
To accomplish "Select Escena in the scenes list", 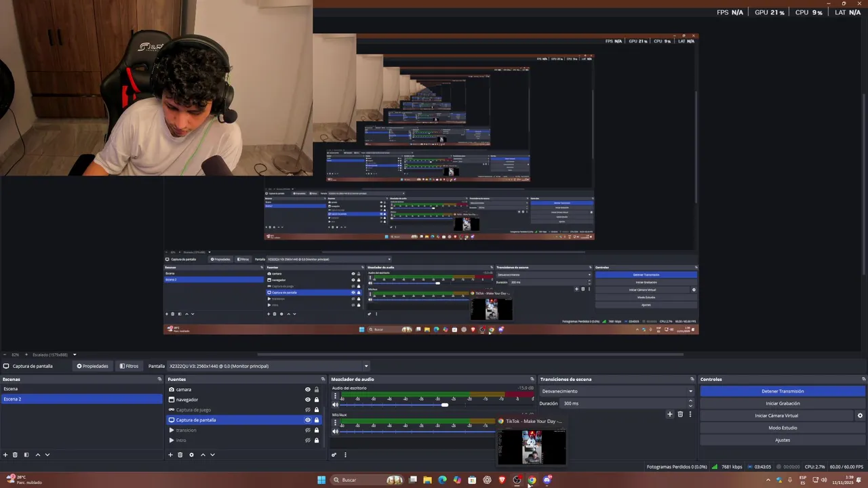I will point(81,389).
